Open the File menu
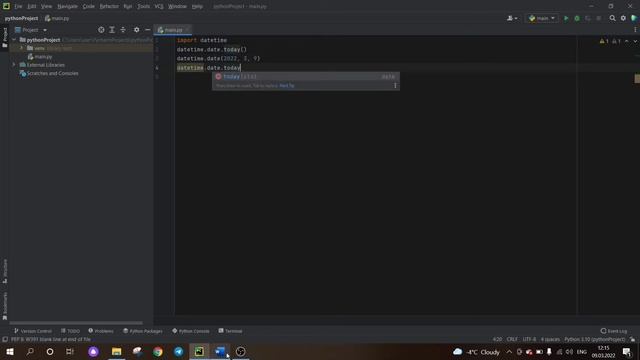Viewport: 640px width, 360px height. 18,7
